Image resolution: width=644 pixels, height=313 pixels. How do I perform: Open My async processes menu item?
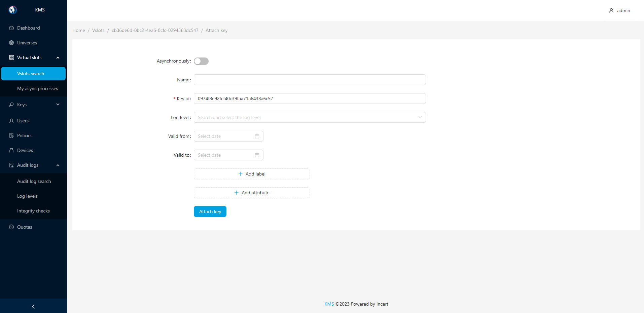point(33,88)
